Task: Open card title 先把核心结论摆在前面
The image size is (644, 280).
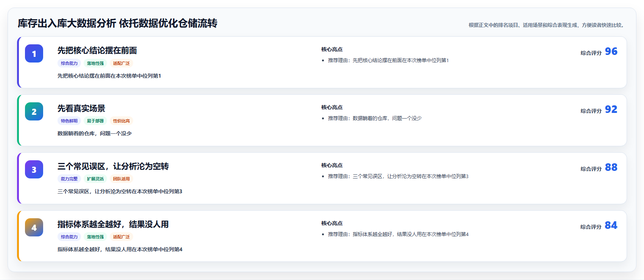Action: 97,50
